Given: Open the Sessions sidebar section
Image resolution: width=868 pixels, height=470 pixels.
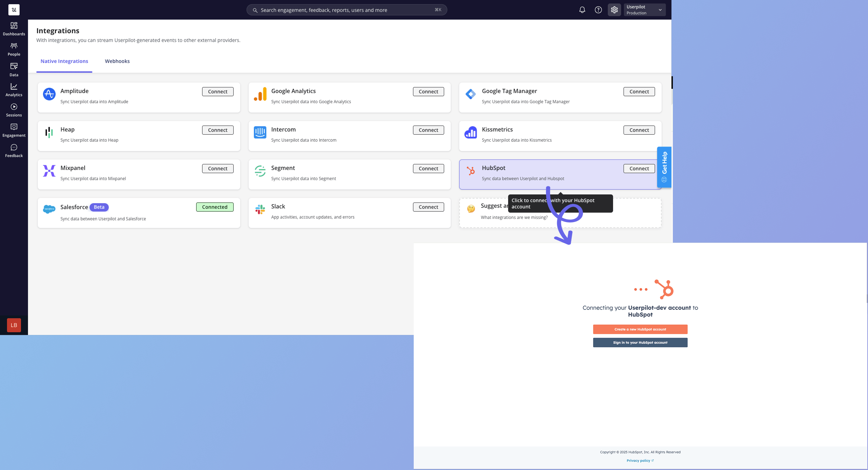Looking at the screenshot, I should coord(14,110).
